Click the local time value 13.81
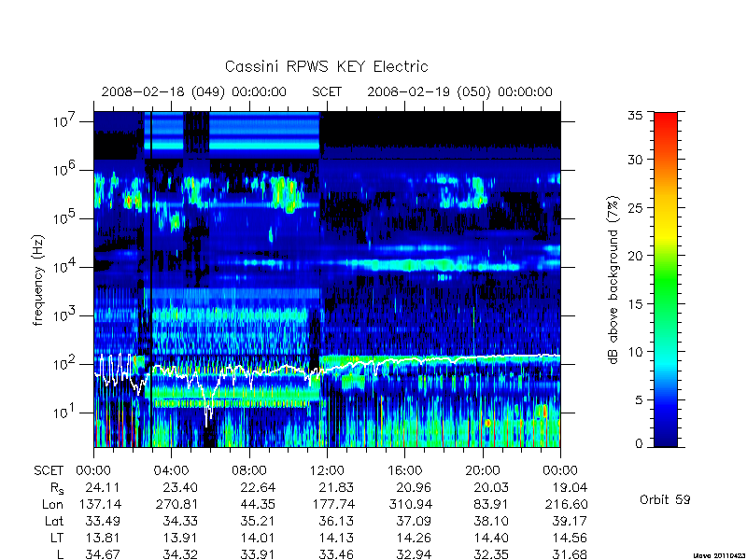747x560 pixels. pos(103,539)
